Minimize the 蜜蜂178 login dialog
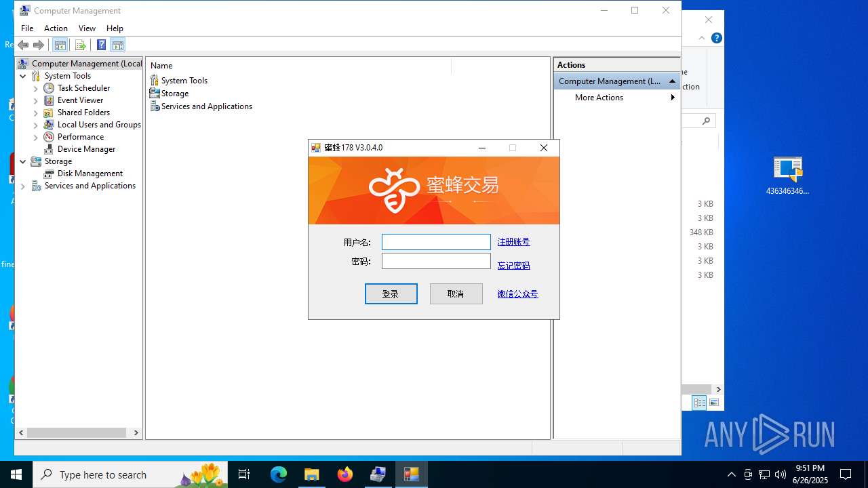868x488 pixels. point(482,148)
